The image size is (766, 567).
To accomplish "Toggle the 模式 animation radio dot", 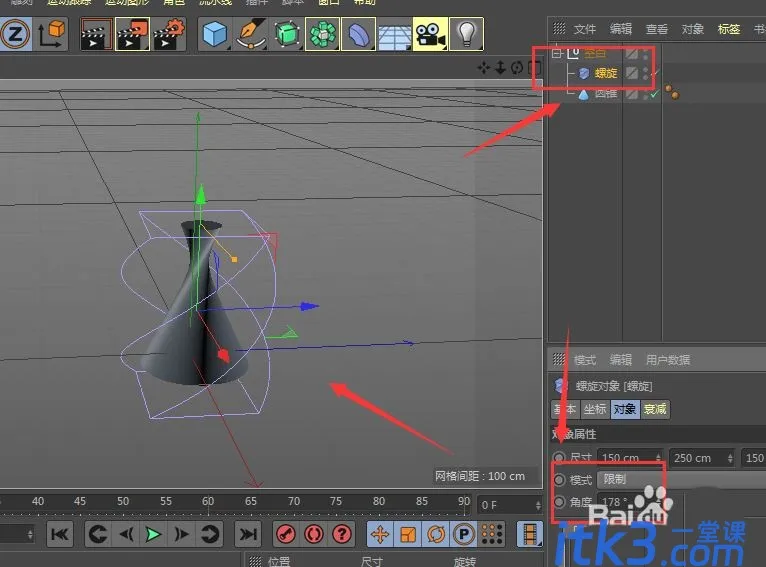I will [x=559, y=480].
